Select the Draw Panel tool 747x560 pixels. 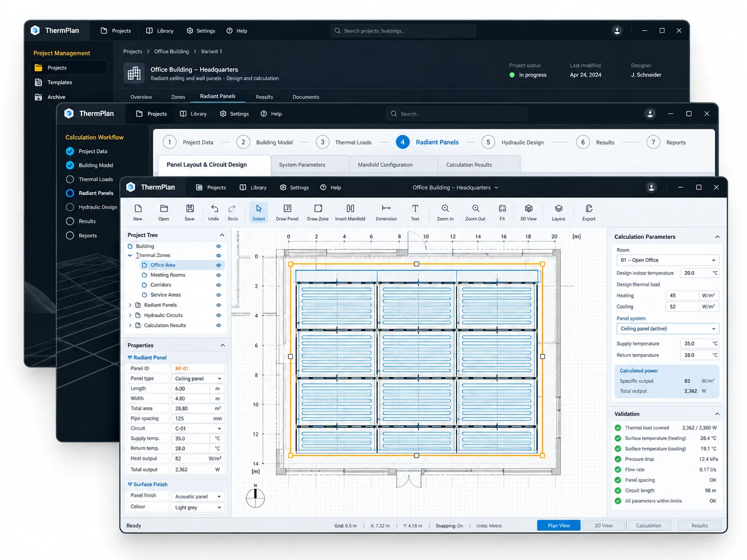[x=287, y=212]
